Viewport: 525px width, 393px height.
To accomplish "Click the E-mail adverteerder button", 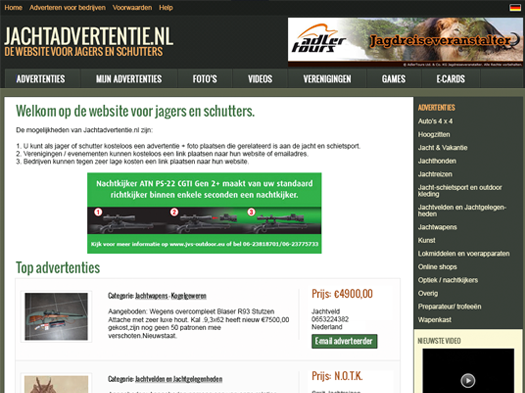I will (344, 341).
